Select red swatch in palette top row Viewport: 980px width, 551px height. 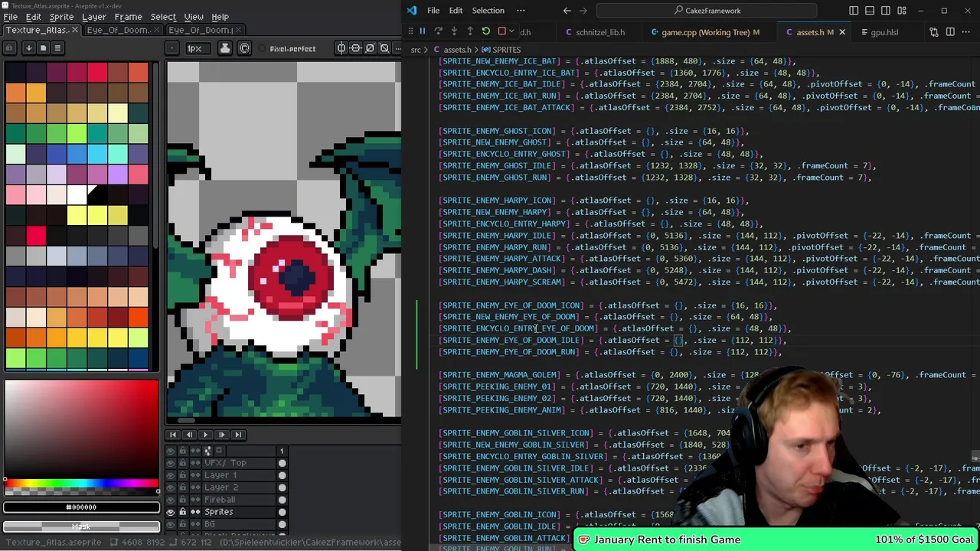click(x=96, y=73)
